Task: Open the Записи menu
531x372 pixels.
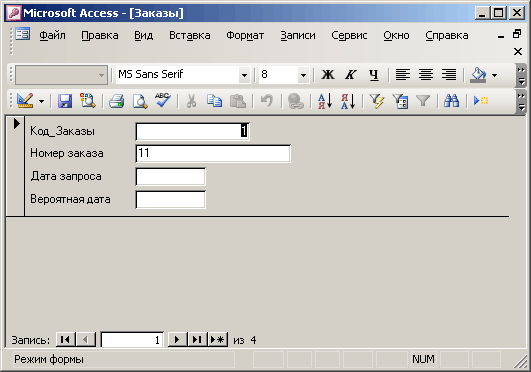Action: (298, 35)
